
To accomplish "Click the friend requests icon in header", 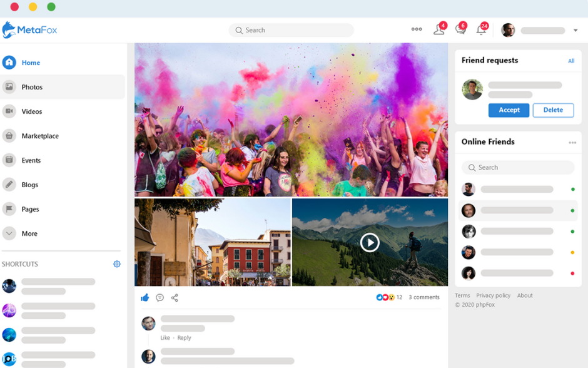I will point(439,30).
